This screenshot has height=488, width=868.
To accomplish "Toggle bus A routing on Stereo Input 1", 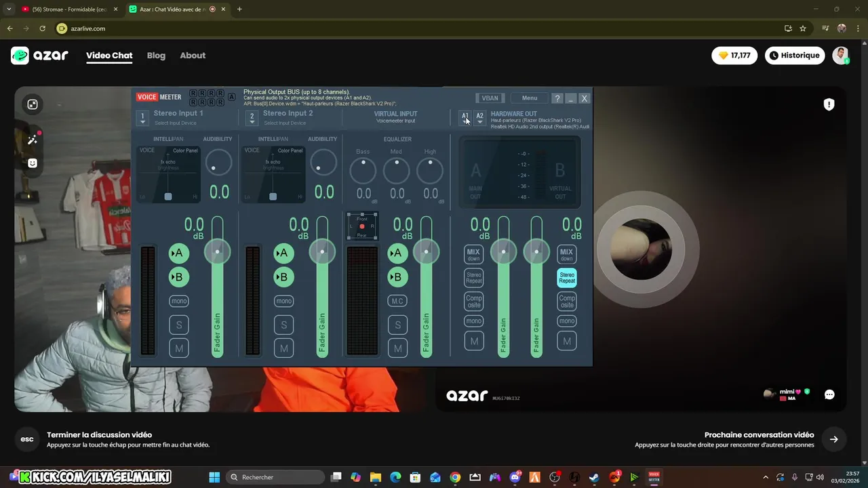I will click(x=179, y=253).
